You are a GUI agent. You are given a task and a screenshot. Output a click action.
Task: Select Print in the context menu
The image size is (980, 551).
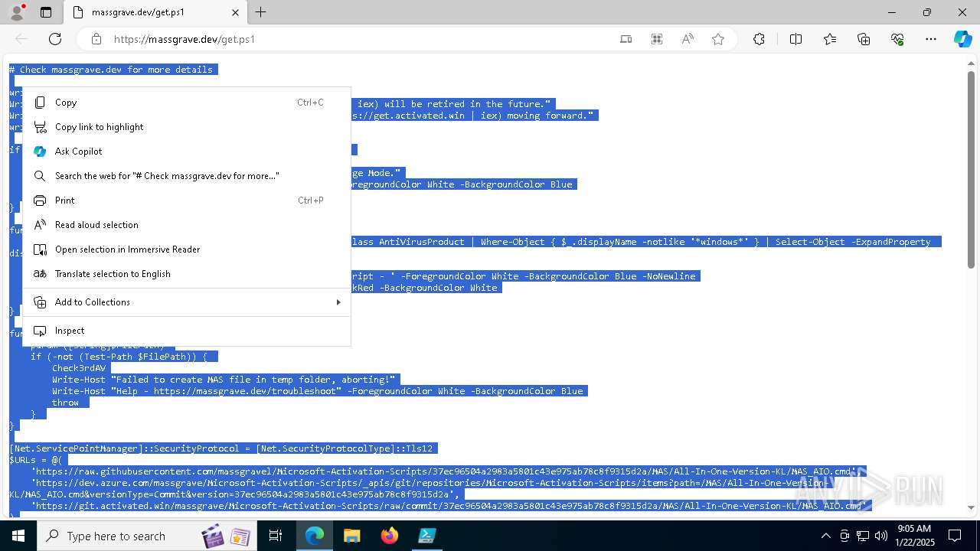(x=187, y=201)
